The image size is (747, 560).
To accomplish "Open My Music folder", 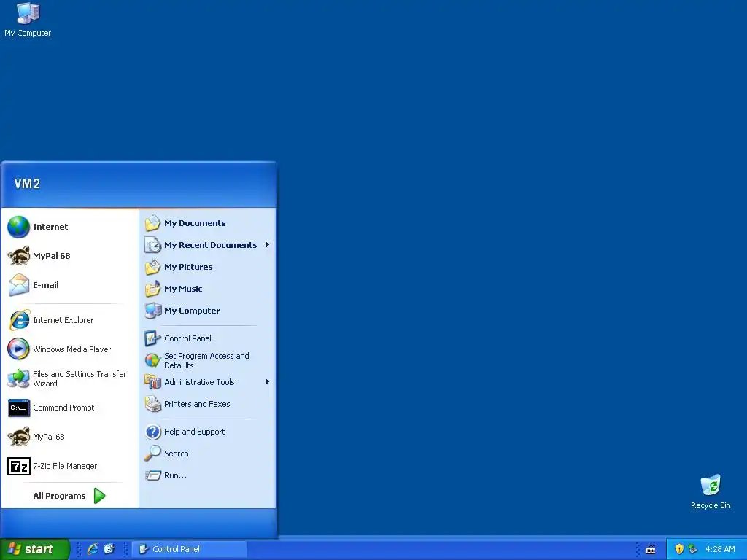I will point(208,289).
